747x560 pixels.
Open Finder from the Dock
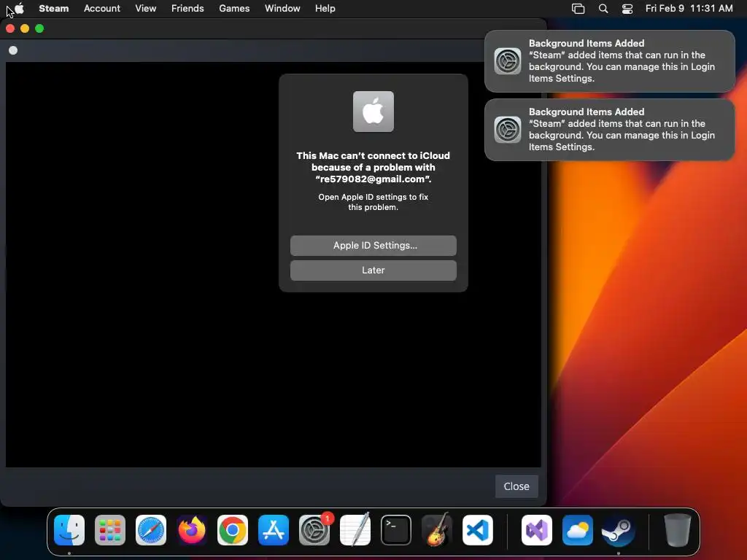[69, 530]
